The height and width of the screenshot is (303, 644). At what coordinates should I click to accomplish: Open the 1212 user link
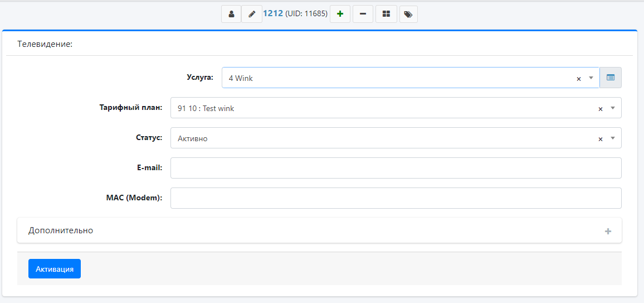pyautogui.click(x=273, y=13)
